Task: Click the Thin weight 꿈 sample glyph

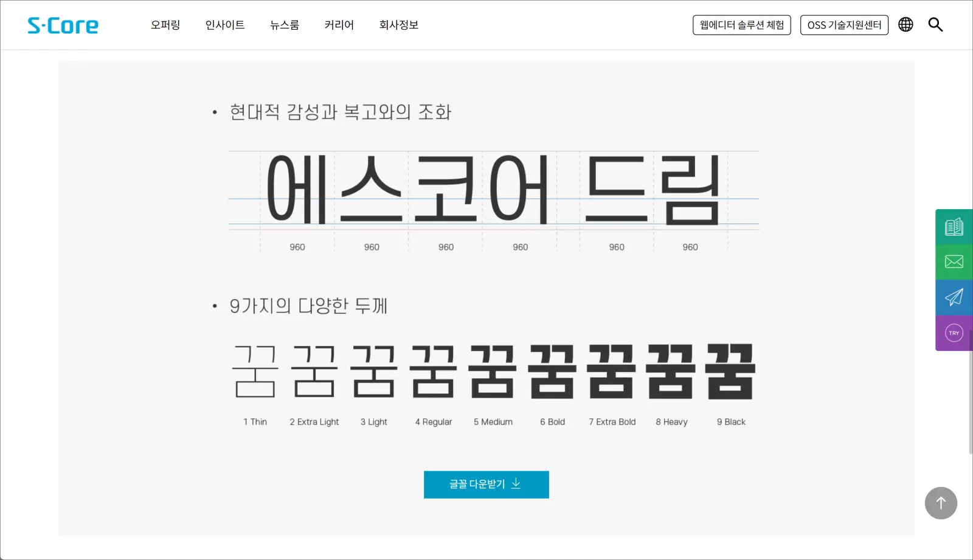Action: click(255, 372)
